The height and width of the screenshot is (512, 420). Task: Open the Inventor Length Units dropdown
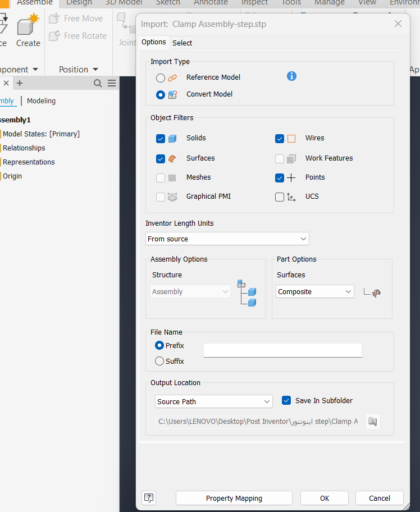(x=227, y=239)
